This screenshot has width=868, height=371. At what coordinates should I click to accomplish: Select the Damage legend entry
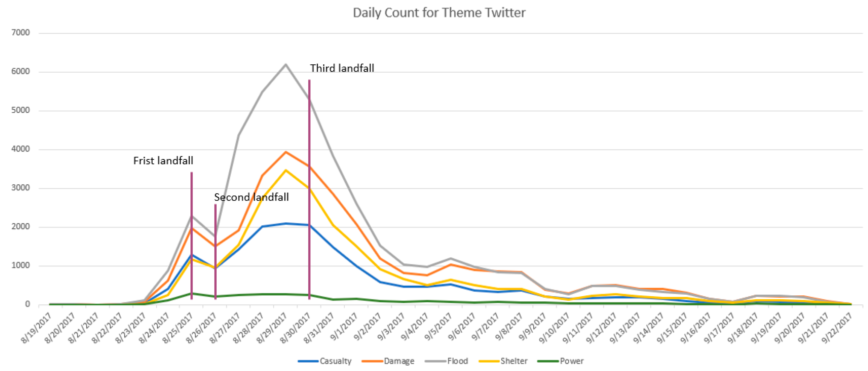tap(388, 361)
